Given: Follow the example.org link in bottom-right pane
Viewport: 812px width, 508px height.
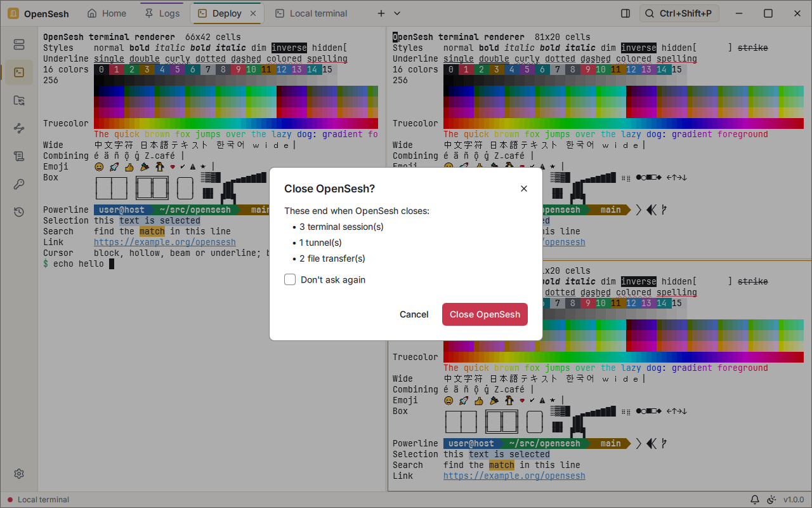Looking at the screenshot, I should pyautogui.click(x=514, y=476).
